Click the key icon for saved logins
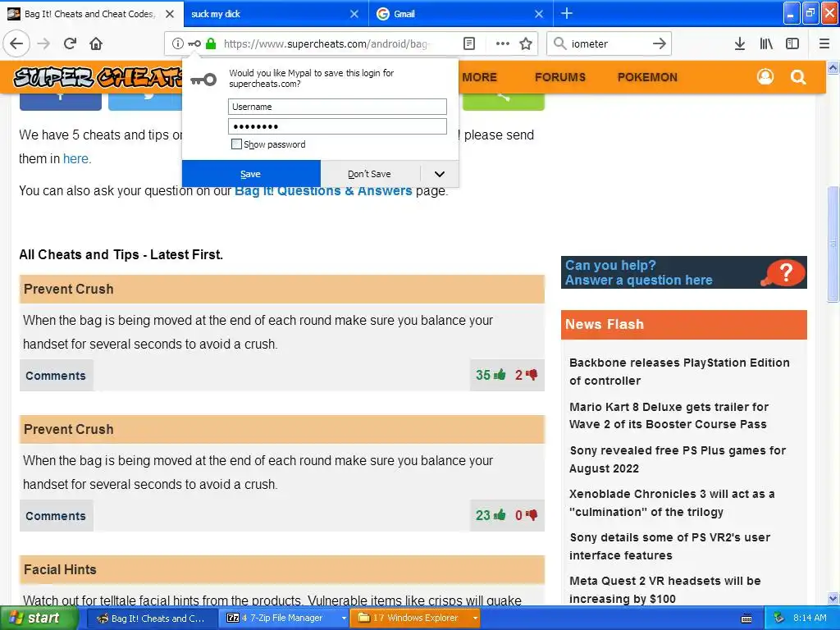Image resolution: width=840 pixels, height=630 pixels. point(194,43)
